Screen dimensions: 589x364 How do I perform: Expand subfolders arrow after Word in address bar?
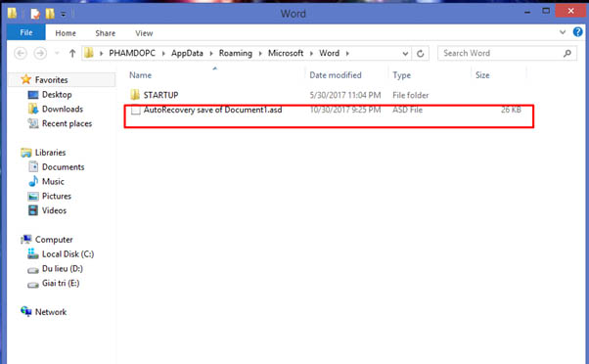tap(347, 54)
